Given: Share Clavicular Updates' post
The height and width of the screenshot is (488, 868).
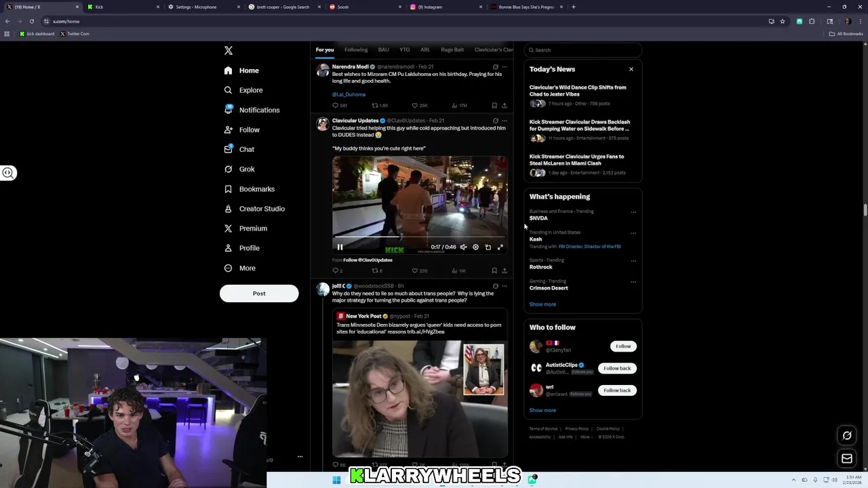Looking at the screenshot, I should [504, 270].
